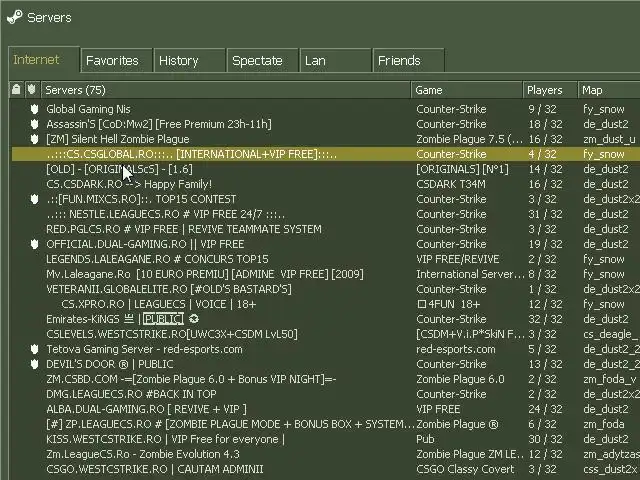640x480 pixels.
Task: Click the 4FUN 18+ game cell
Action: (449, 304)
